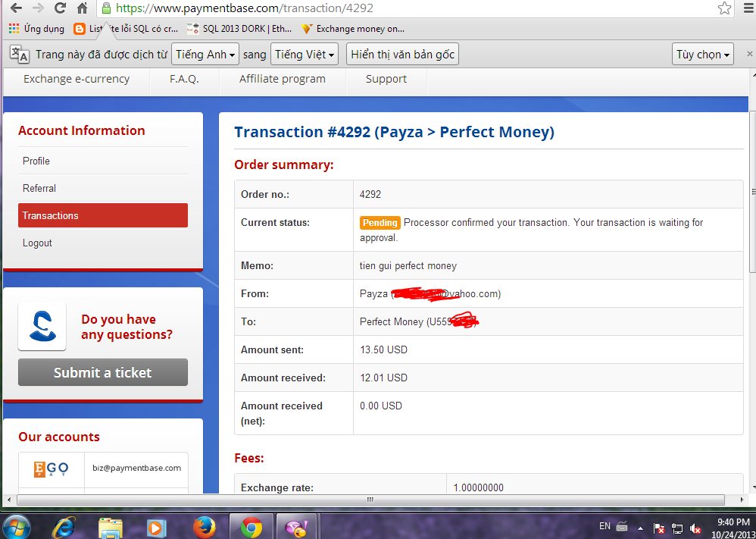
Task: Open Windows Media Player on taskbar
Action: coord(155,528)
